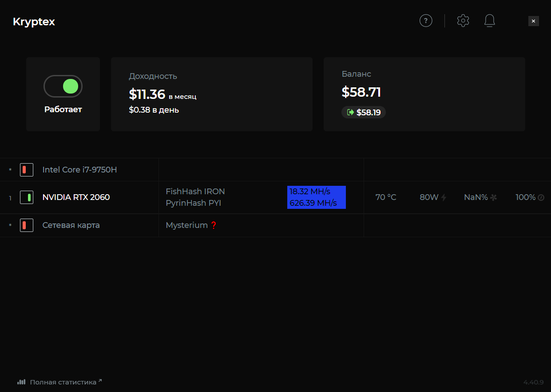The height and width of the screenshot is (392, 551).
Task: Click the power lightning icon beside 80W
Action: (x=444, y=197)
